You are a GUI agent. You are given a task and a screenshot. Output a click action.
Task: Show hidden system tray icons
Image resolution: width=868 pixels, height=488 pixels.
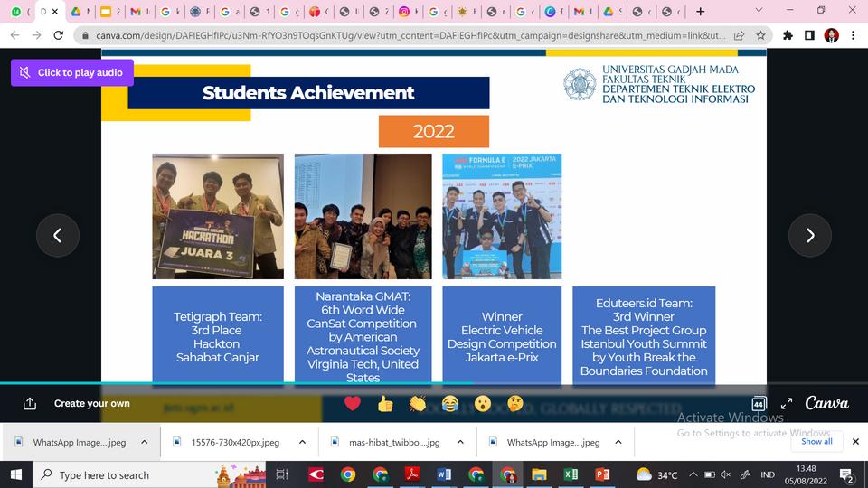(693, 474)
